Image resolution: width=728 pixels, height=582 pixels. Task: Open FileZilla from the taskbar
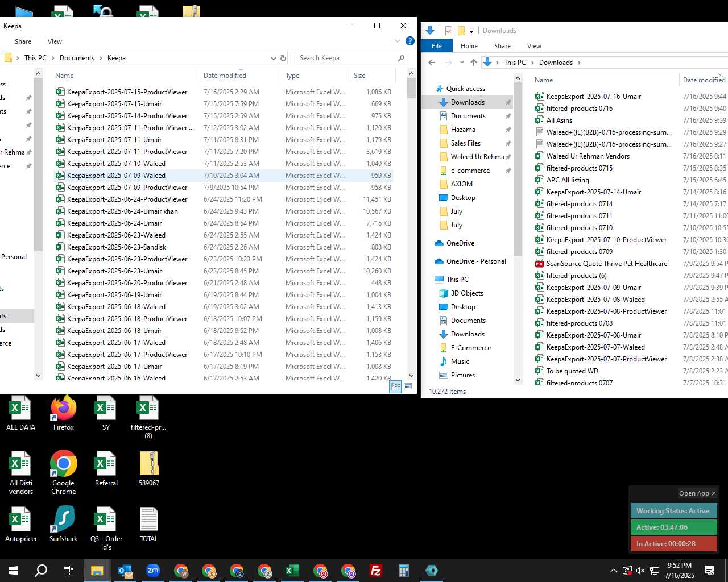376,571
